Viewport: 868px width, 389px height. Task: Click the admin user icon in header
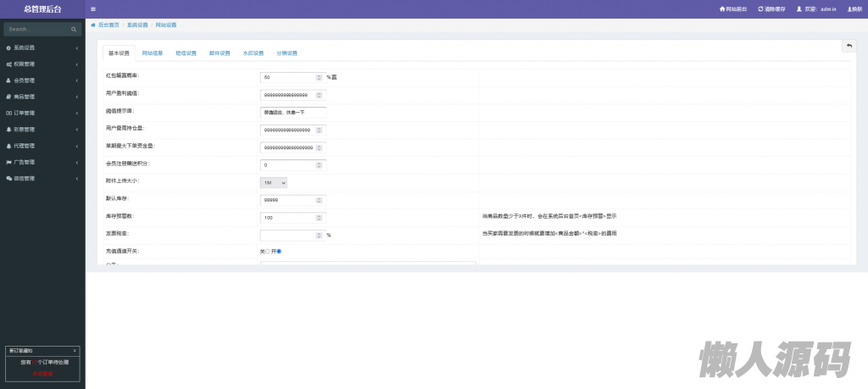798,9
